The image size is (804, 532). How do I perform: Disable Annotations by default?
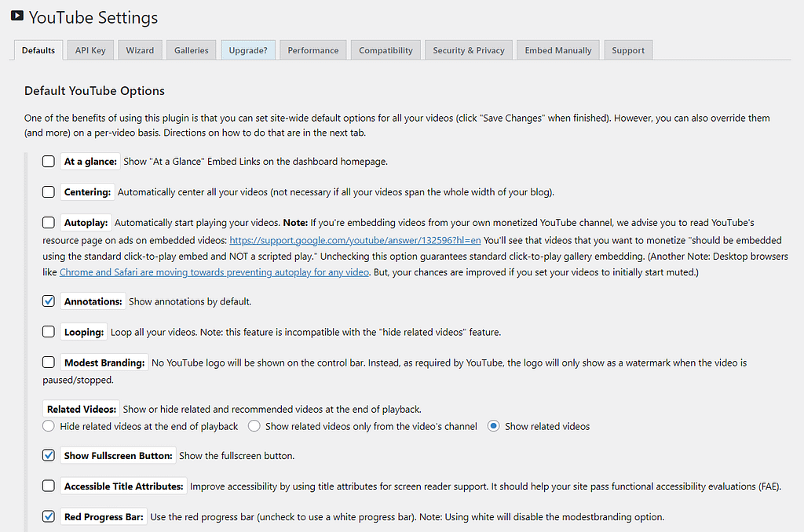[48, 301]
